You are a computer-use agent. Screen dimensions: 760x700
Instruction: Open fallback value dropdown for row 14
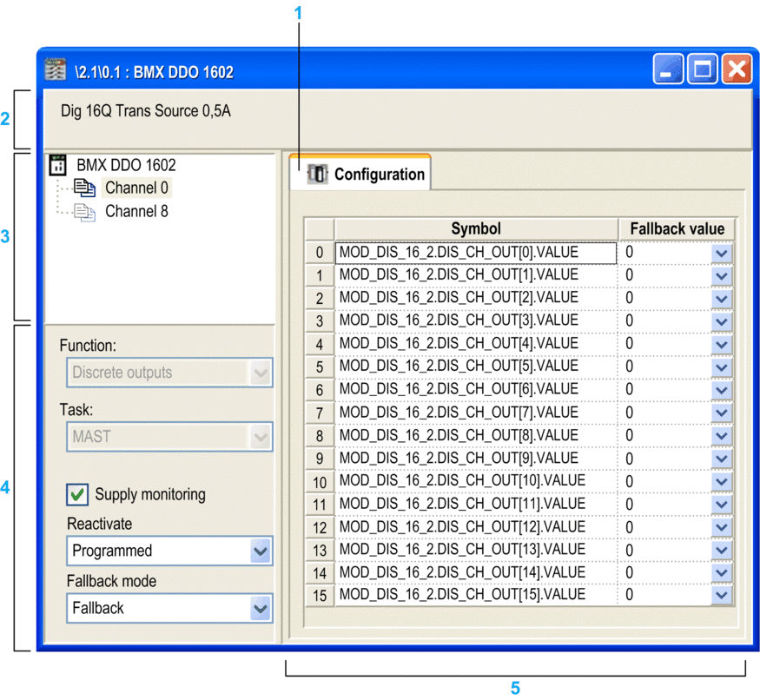click(x=722, y=572)
